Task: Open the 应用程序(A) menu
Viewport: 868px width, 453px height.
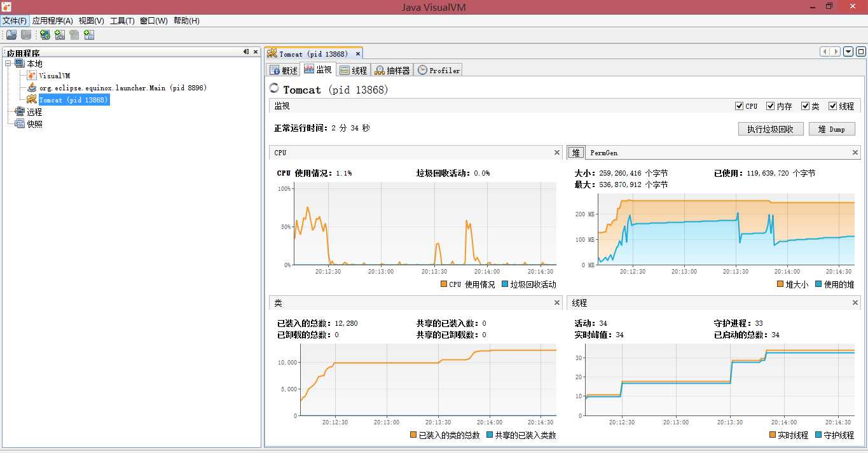Action: coord(53,21)
